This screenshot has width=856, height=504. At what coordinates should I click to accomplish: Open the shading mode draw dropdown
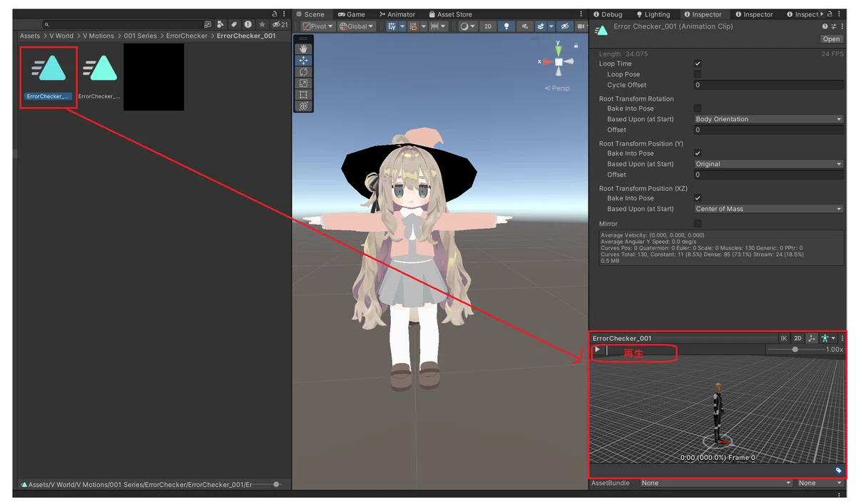(467, 26)
